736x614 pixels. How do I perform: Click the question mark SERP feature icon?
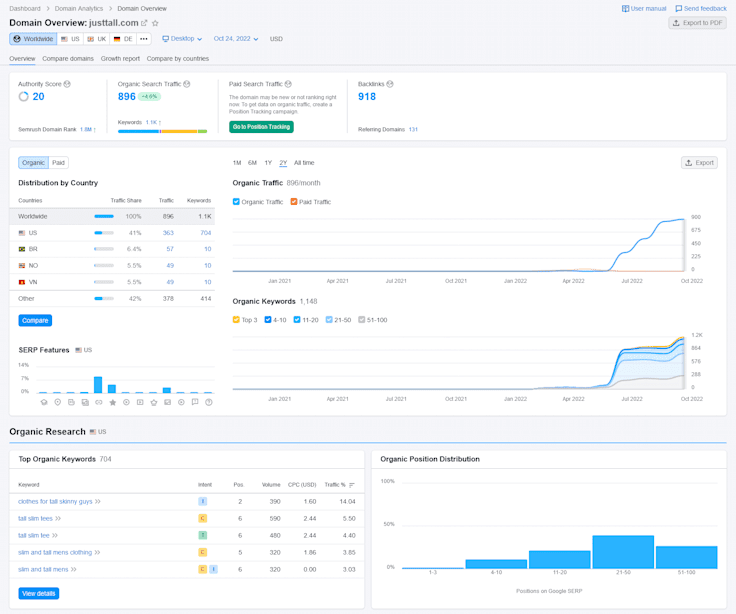[x=209, y=402]
